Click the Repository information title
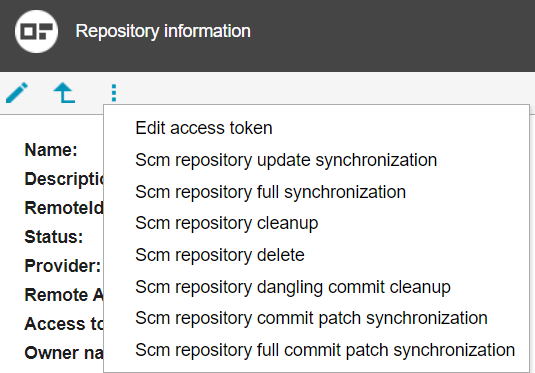The height and width of the screenshot is (373, 535). (x=163, y=31)
